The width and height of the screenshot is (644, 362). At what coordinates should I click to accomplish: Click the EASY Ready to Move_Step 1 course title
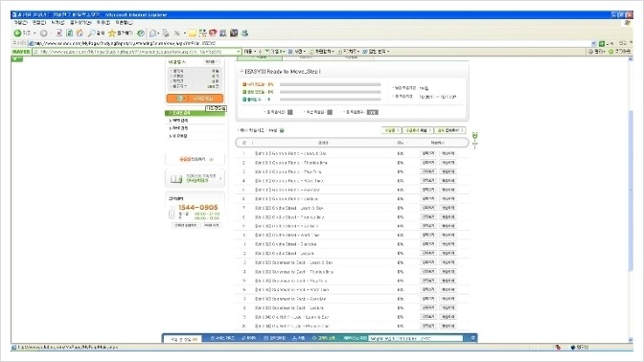[x=282, y=72]
